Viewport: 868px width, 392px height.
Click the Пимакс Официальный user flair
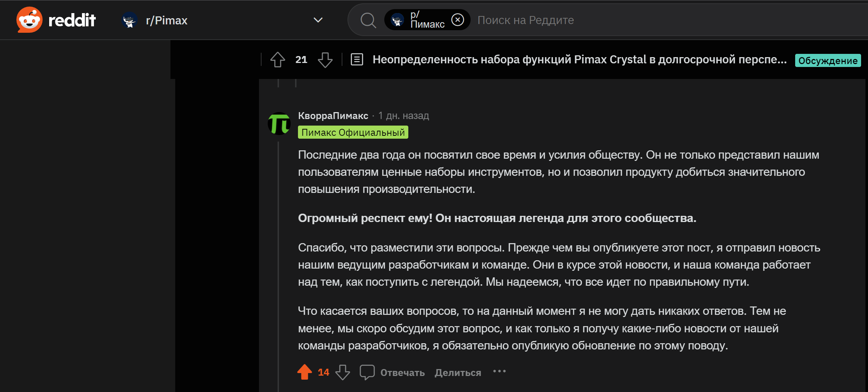pos(353,132)
